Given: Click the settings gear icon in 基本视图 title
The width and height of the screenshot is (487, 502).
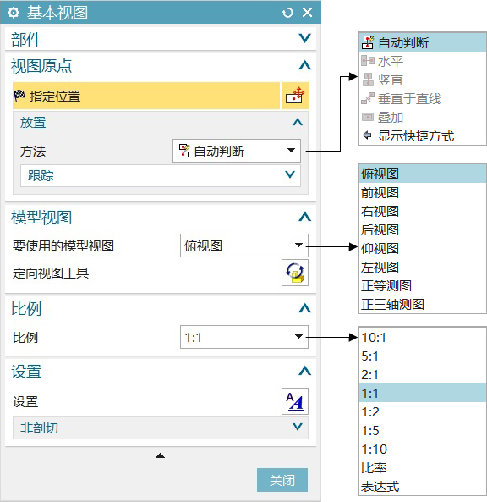Looking at the screenshot, I should [13, 13].
